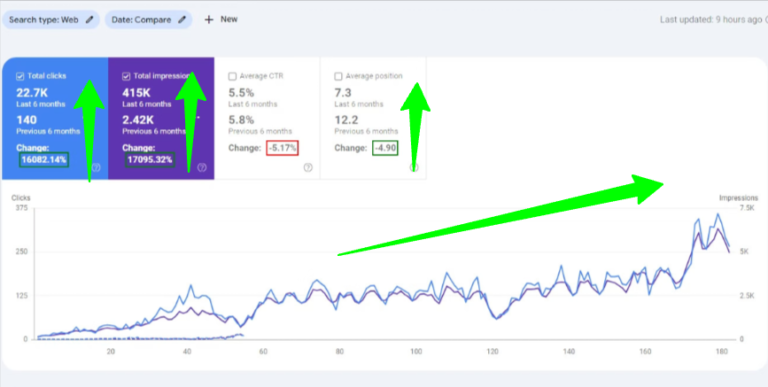768x387 pixels.
Task: Click the plus icon next to New
Action: coord(209,20)
